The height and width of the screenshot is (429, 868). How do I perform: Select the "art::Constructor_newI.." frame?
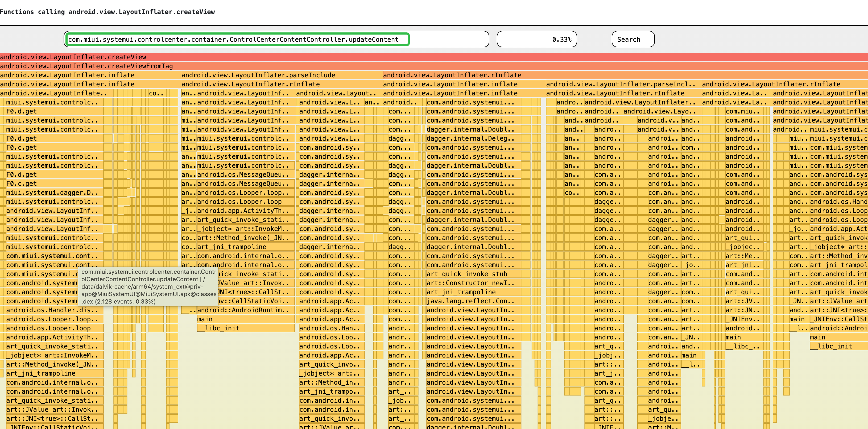pos(473,283)
